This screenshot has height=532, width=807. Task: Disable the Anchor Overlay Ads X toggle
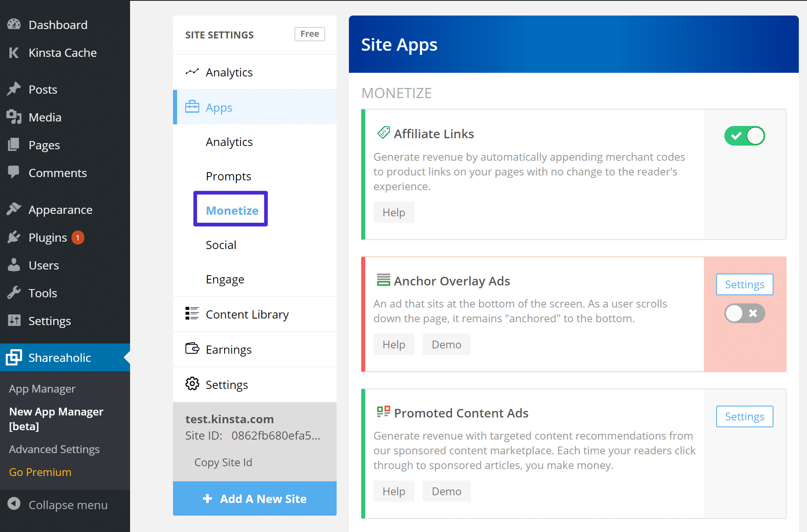[x=744, y=313]
